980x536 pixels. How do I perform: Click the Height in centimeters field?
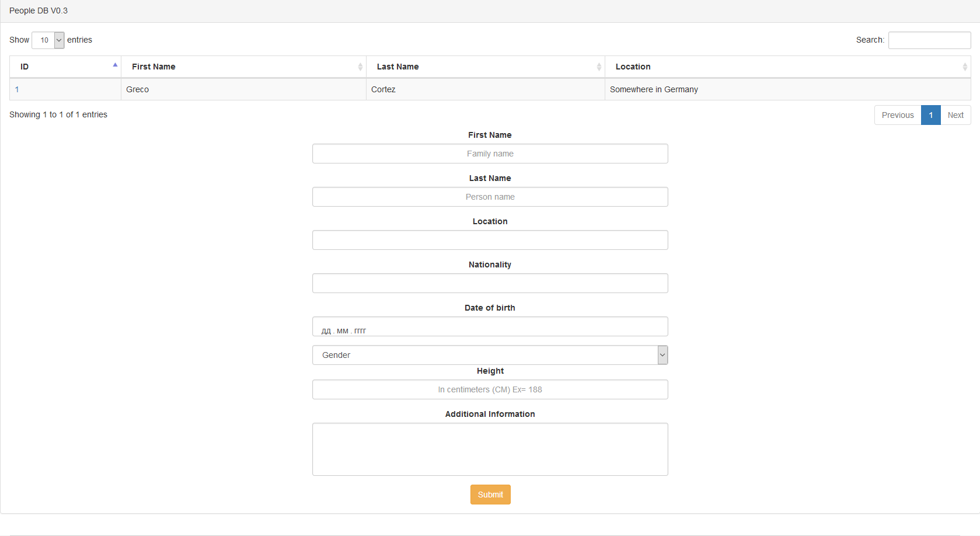coord(490,389)
